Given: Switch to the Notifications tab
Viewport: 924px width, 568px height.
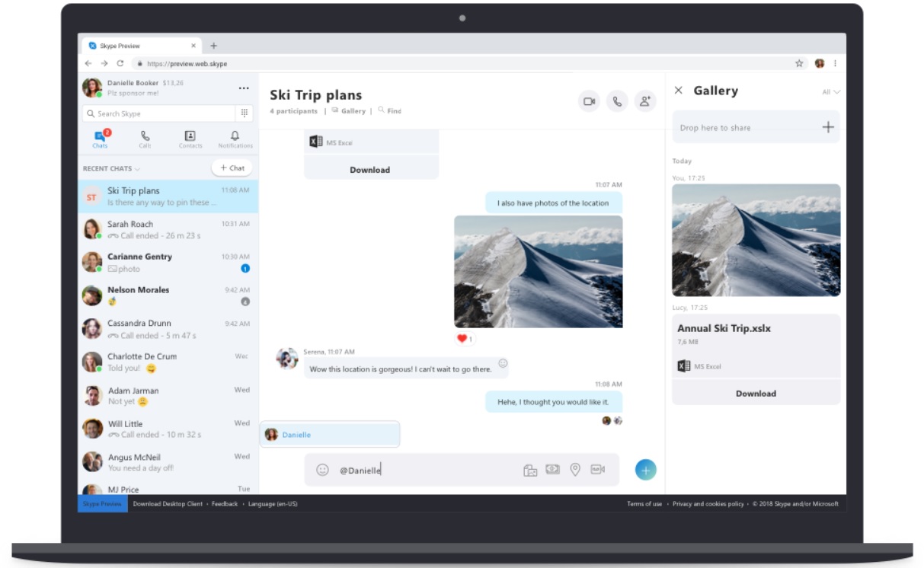Looking at the screenshot, I should 235,139.
